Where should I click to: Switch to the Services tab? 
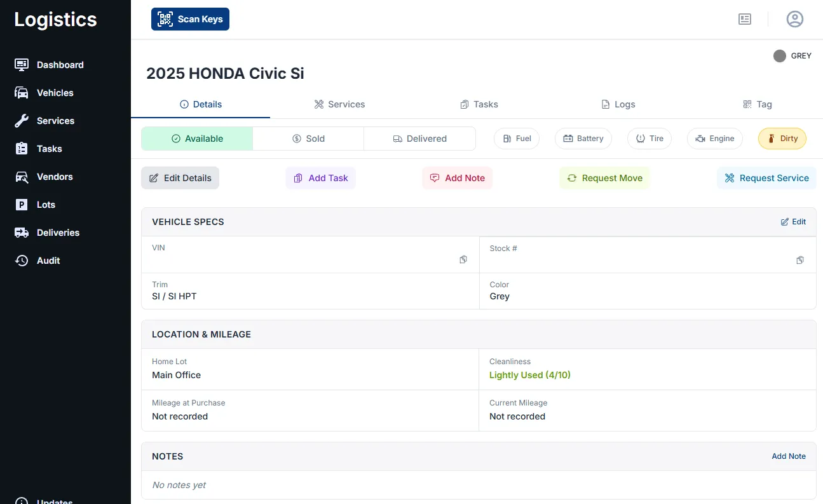339,104
